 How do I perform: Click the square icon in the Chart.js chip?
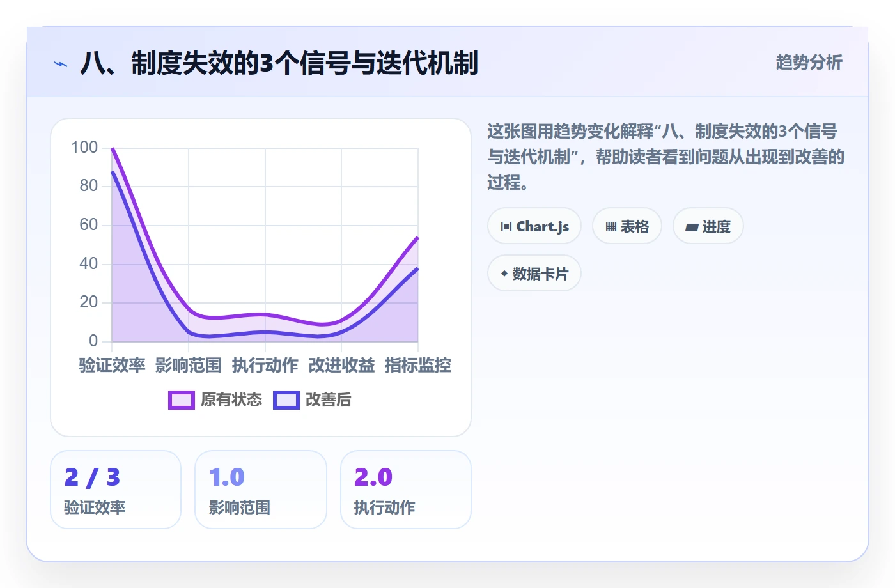506,227
